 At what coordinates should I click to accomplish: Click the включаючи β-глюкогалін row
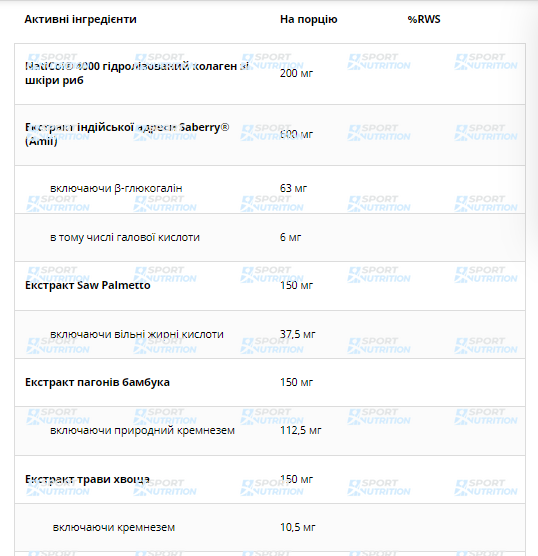tap(270, 189)
